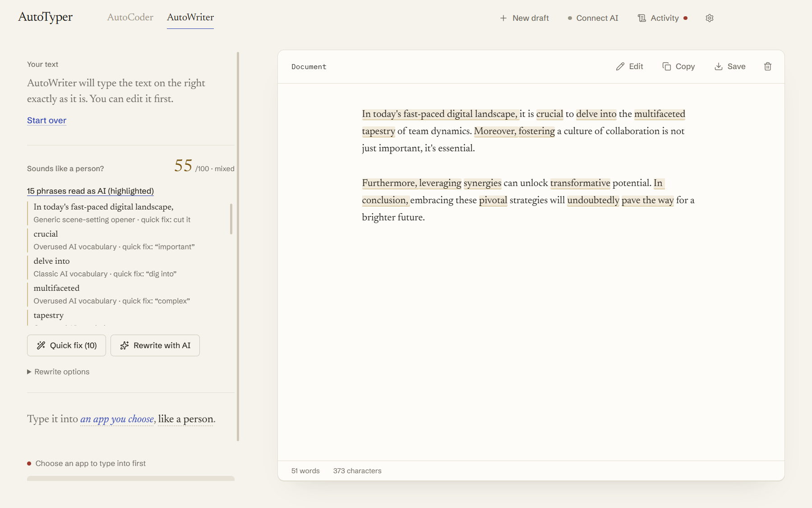Select the AutoWriter tab
Screen dimensions: 812x508
click(190, 17)
